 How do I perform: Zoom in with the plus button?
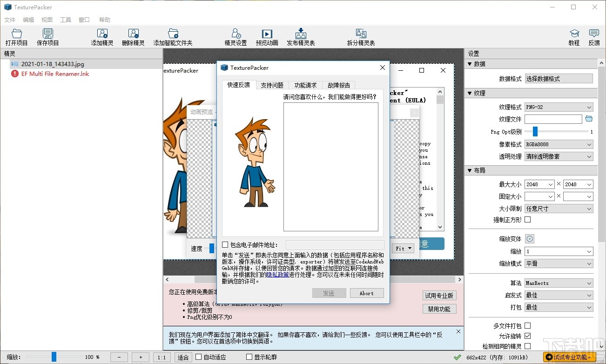pyautogui.click(x=141, y=357)
